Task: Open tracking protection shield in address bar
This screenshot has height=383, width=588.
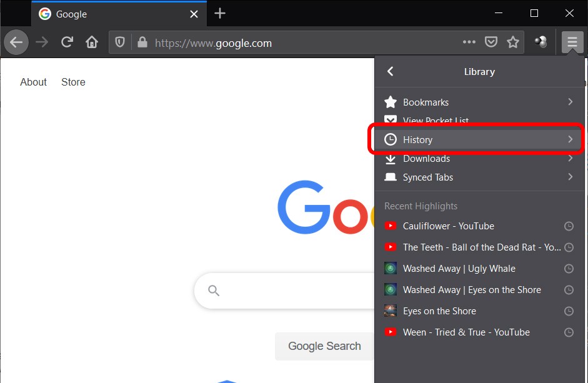Action: pyautogui.click(x=119, y=42)
